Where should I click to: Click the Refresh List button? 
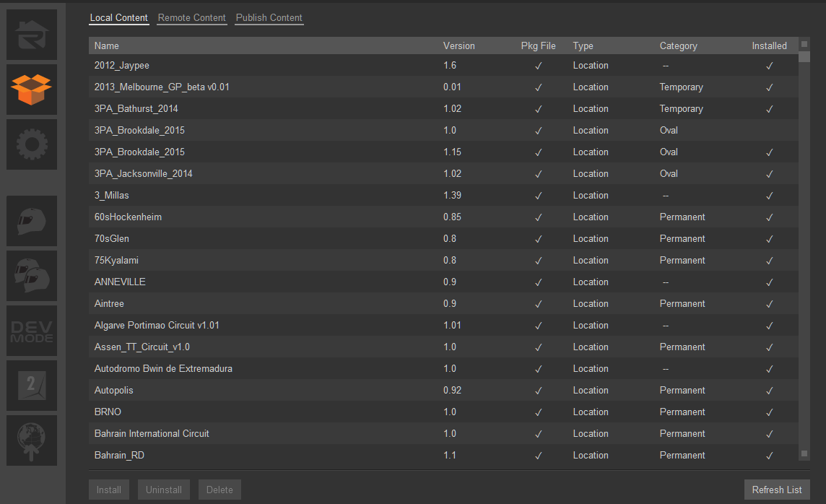pyautogui.click(x=777, y=490)
